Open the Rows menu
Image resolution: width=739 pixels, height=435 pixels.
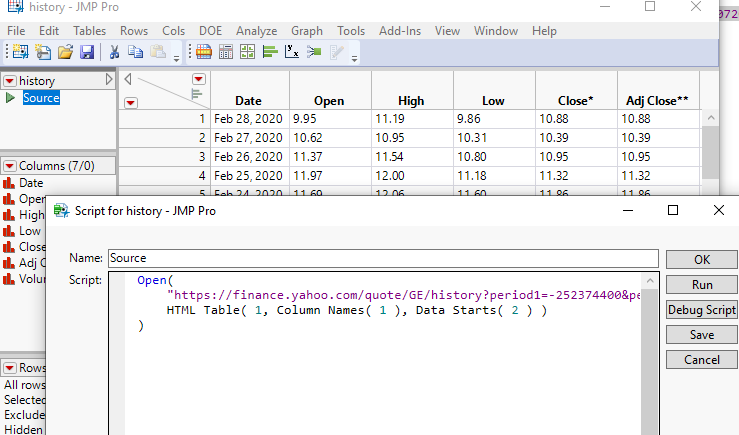click(134, 31)
